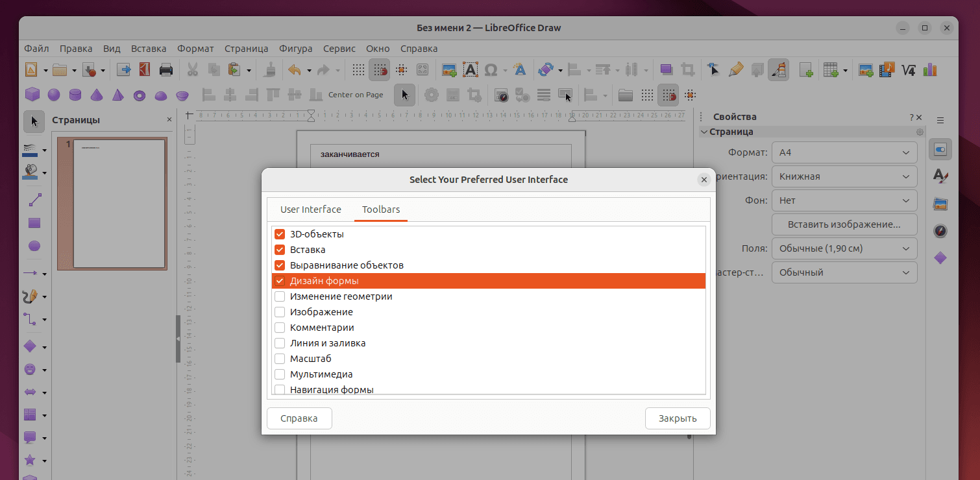The height and width of the screenshot is (480, 980).
Task: Select the Ellipse drawing tool
Action: point(34,246)
